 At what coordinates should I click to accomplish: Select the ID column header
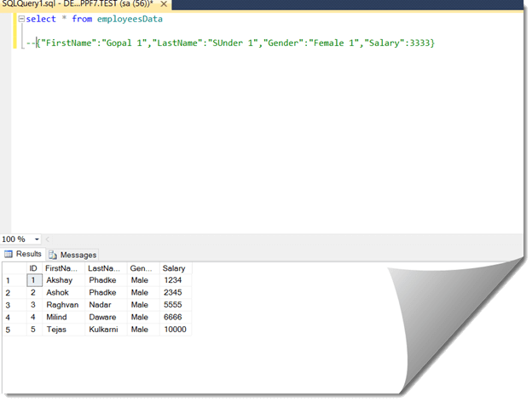34,268
